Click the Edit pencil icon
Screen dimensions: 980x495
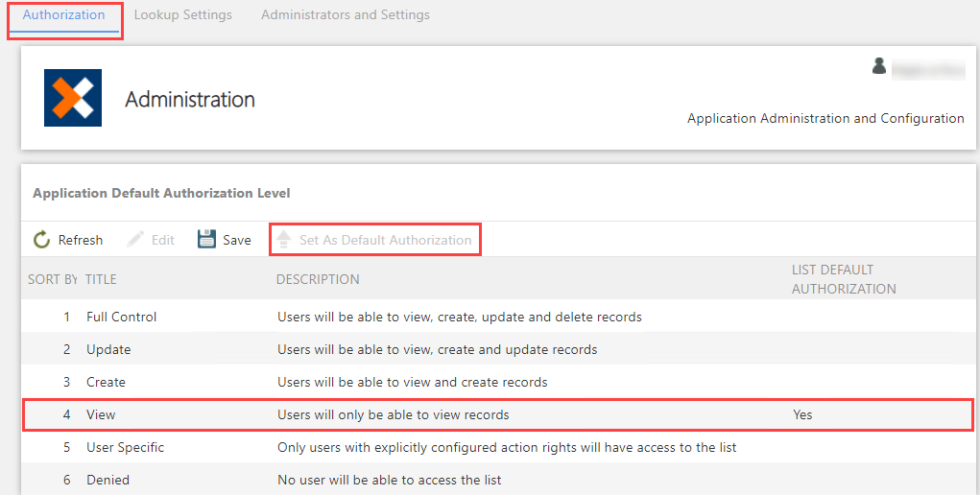(x=135, y=240)
